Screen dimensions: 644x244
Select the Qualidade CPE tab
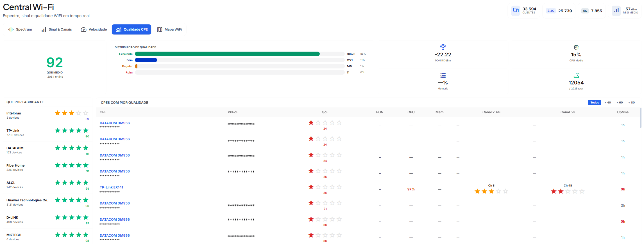131,29
